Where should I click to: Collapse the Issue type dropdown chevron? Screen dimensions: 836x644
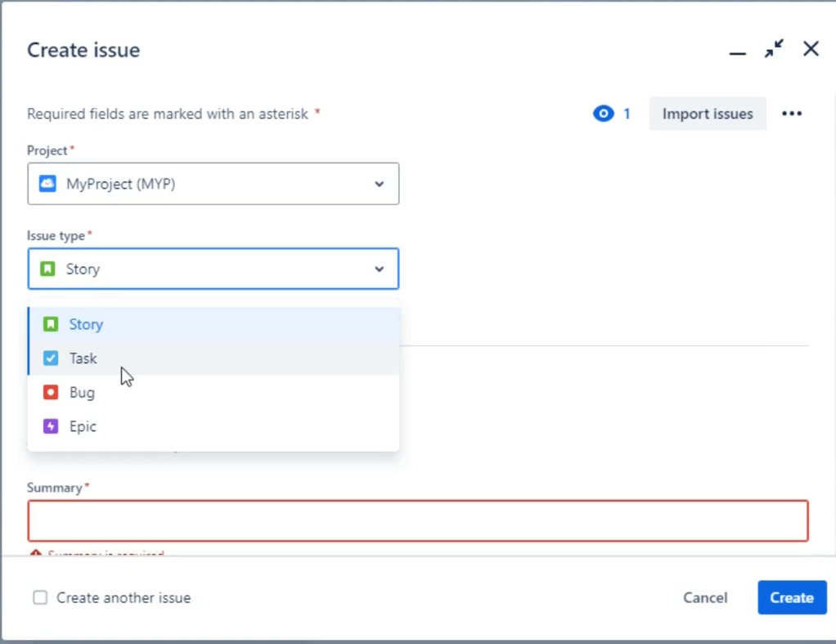[x=379, y=269]
